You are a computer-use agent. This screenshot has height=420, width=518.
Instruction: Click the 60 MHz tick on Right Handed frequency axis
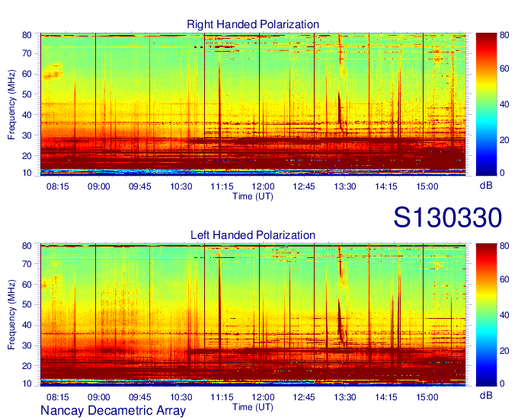pyautogui.click(x=27, y=74)
